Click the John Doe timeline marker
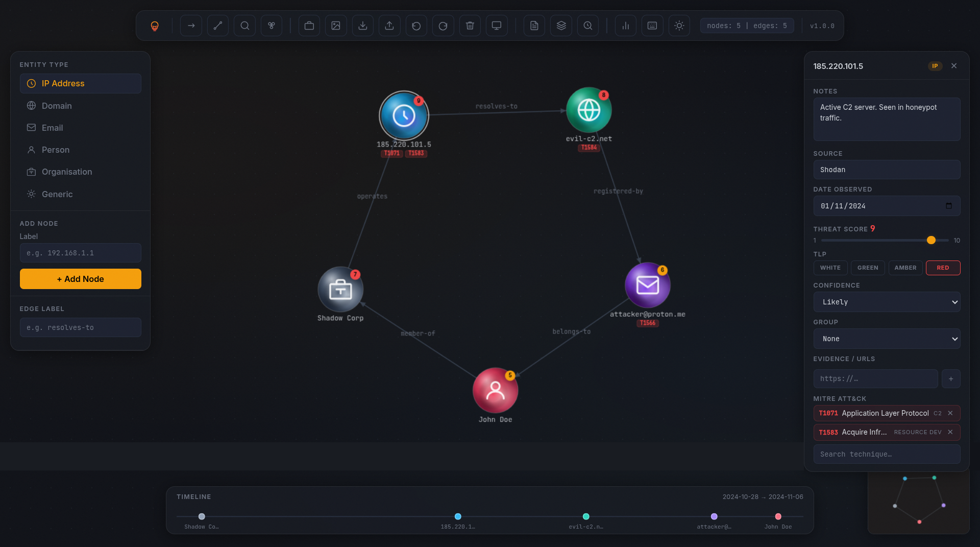980x547 pixels. 778,517
